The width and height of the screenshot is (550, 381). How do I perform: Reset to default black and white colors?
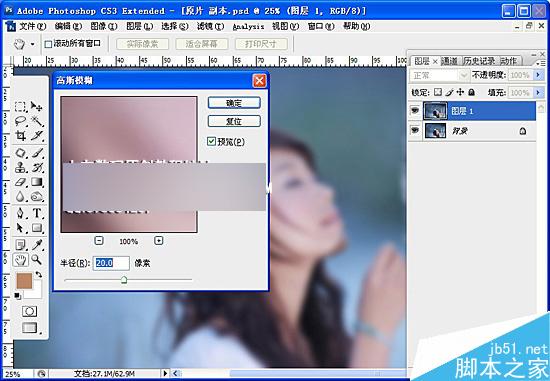(x=17, y=296)
